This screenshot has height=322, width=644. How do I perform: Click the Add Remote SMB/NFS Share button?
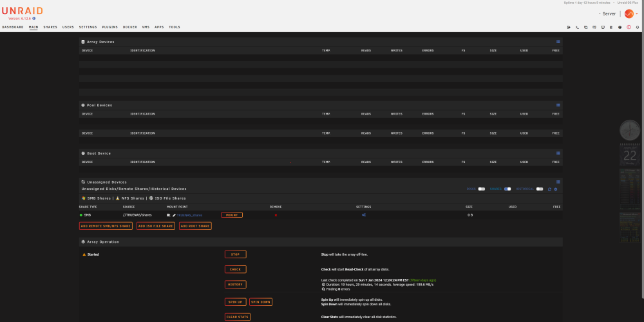[106, 226]
